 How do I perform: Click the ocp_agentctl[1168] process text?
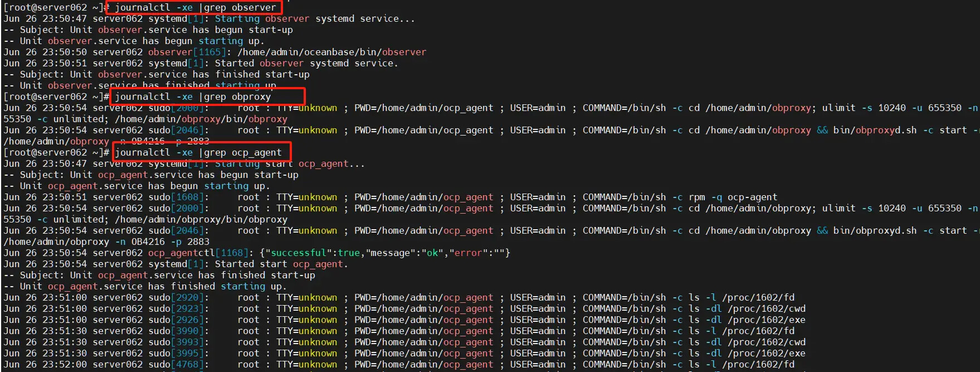(x=201, y=253)
